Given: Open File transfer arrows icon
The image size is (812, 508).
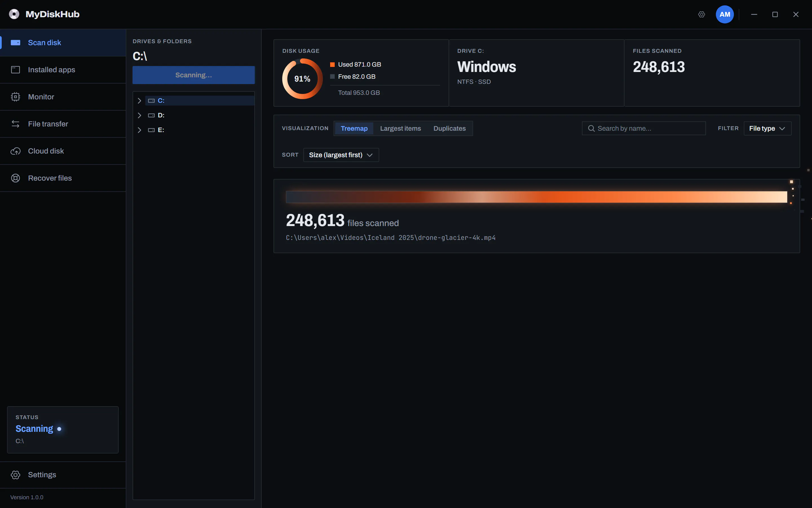Looking at the screenshot, I should click(16, 124).
